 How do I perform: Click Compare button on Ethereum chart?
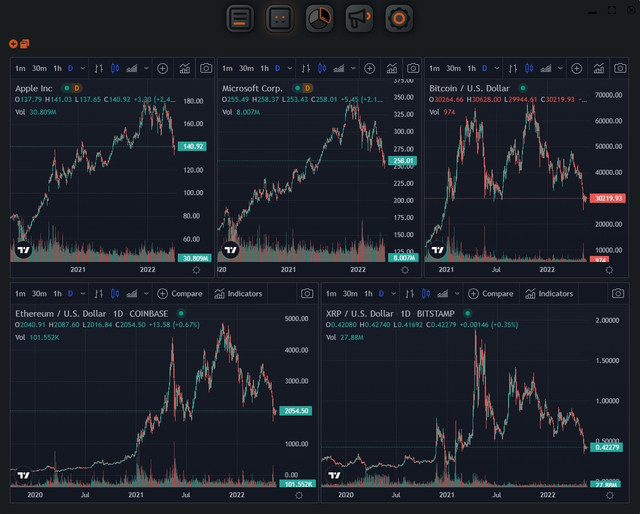(x=180, y=294)
